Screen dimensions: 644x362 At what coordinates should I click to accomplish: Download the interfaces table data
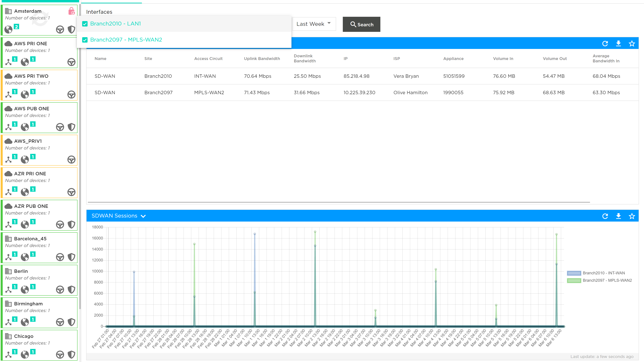point(619,43)
